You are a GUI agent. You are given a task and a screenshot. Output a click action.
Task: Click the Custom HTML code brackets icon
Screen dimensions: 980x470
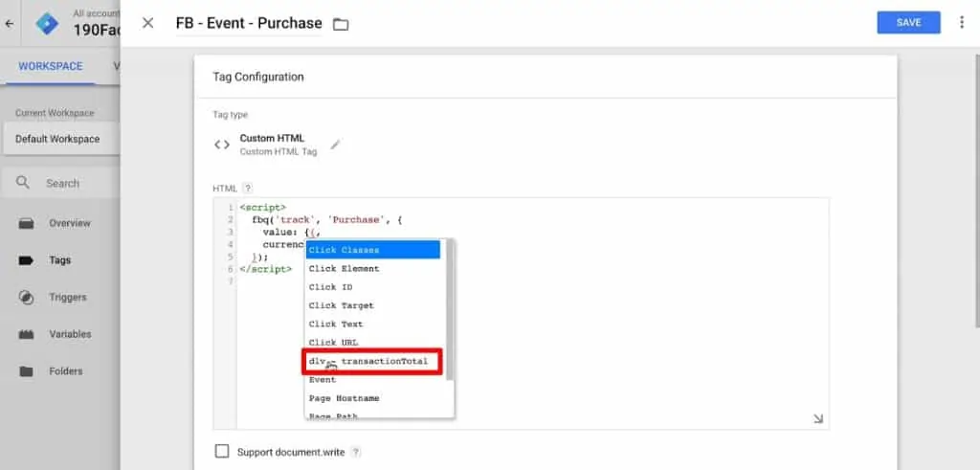point(222,145)
